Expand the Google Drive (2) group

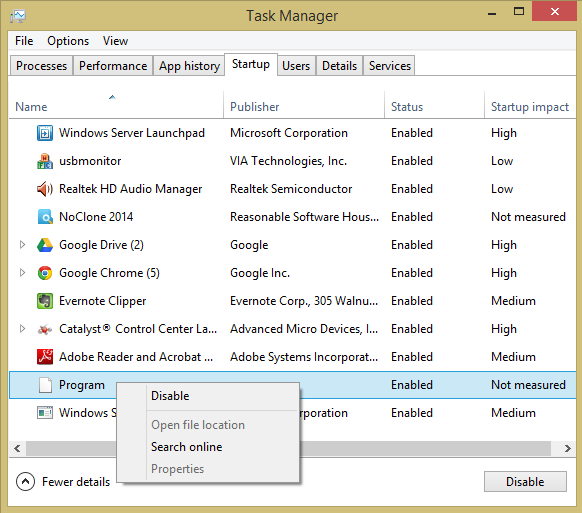tap(22, 245)
